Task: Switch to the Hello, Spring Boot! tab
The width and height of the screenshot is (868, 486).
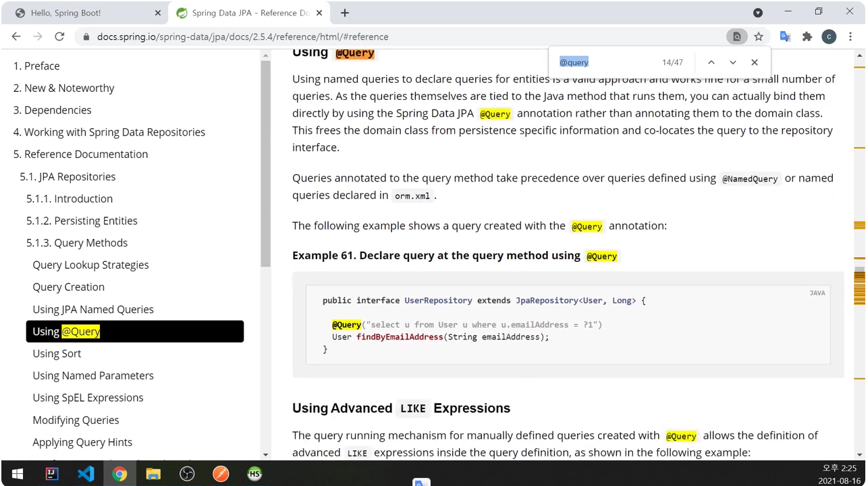Action: pos(86,13)
